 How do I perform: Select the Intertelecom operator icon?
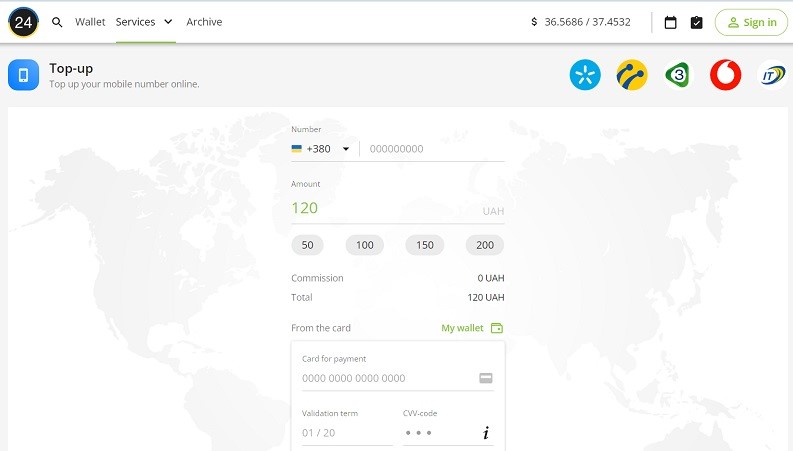(x=771, y=75)
